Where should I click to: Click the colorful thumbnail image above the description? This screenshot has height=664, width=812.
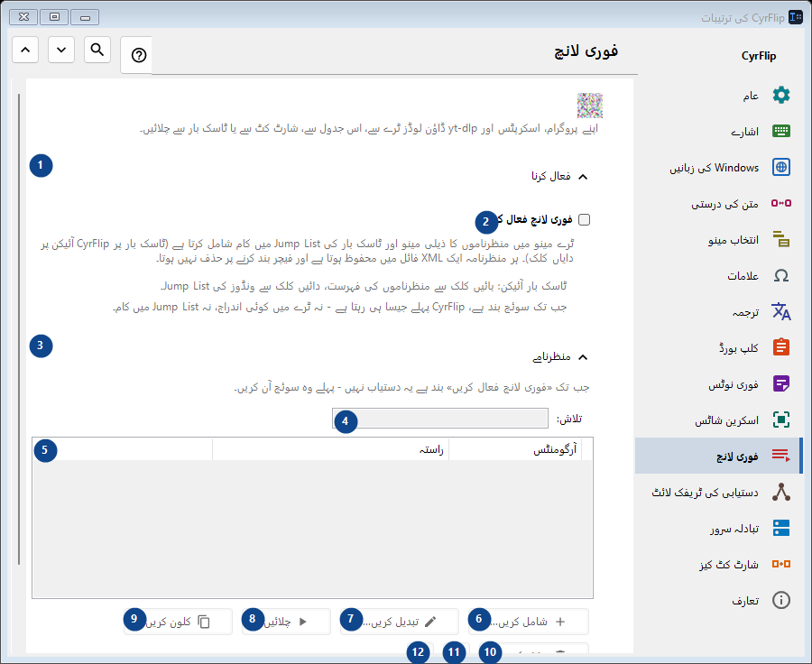[590, 106]
